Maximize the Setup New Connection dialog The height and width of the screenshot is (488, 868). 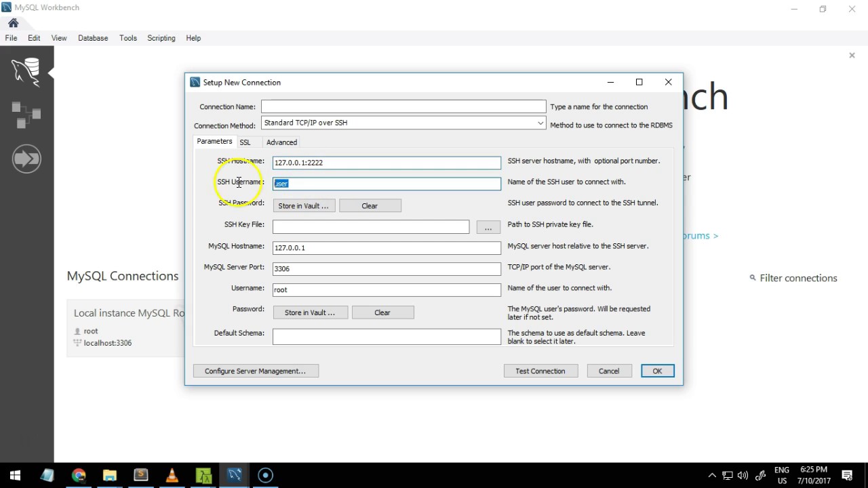click(x=639, y=82)
